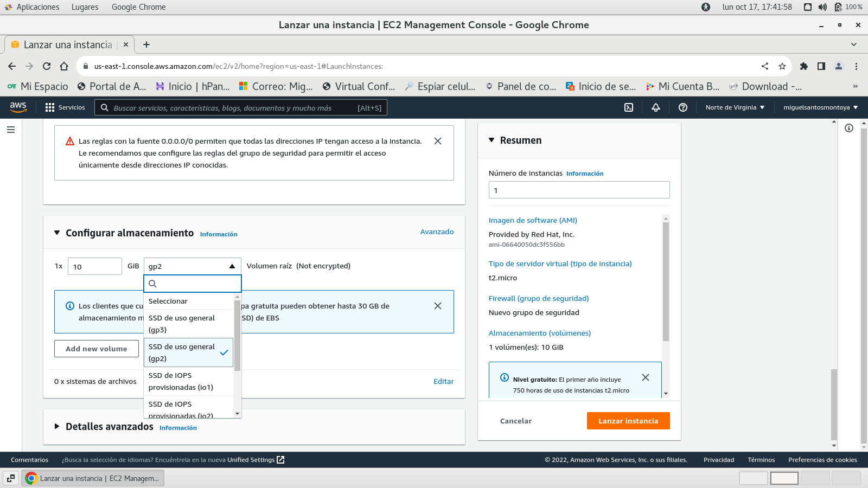The image size is (868, 488).
Task: Open the miguelsantosmontoya account menu
Action: tap(820, 107)
